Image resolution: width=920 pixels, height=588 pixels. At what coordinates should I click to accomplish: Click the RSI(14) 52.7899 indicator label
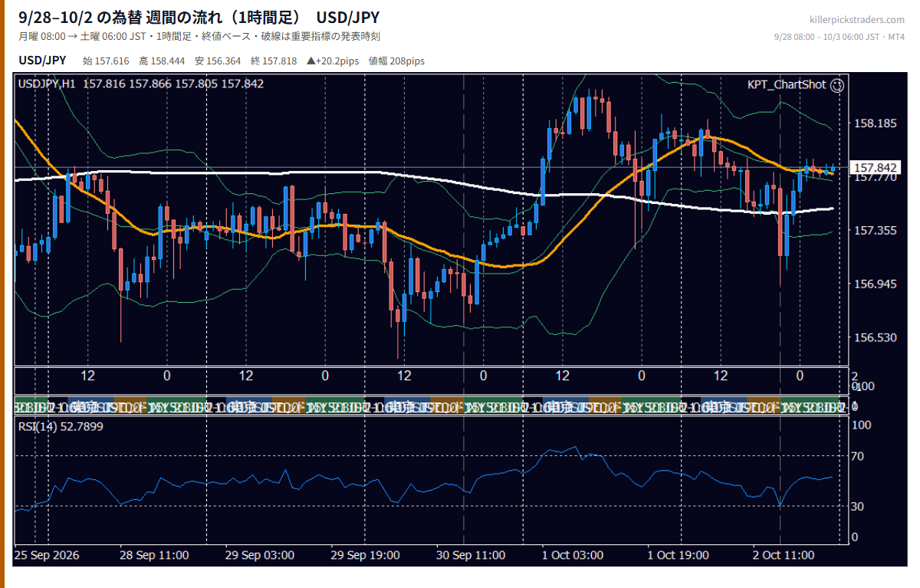pos(61,426)
